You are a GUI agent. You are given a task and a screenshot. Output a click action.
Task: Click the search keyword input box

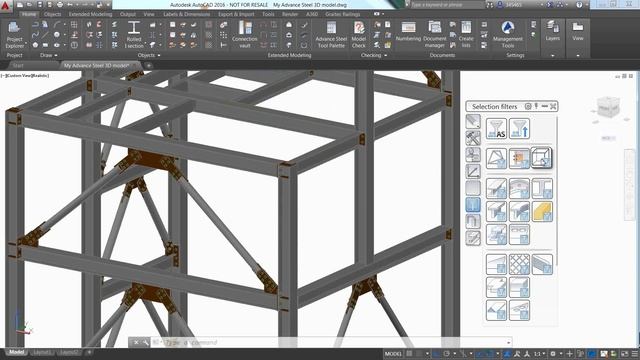click(x=447, y=5)
